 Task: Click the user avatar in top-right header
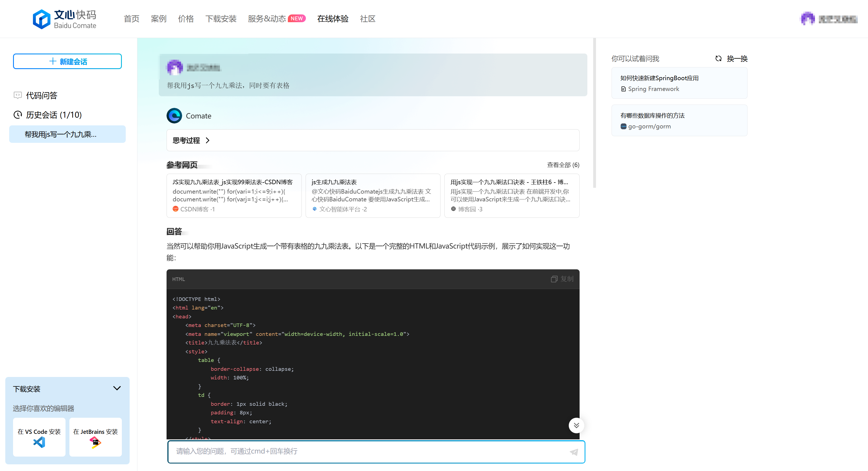click(808, 19)
